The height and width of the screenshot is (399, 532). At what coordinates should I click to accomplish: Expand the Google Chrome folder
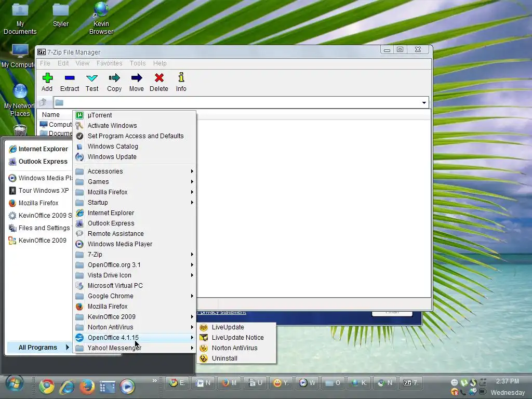click(x=135, y=296)
